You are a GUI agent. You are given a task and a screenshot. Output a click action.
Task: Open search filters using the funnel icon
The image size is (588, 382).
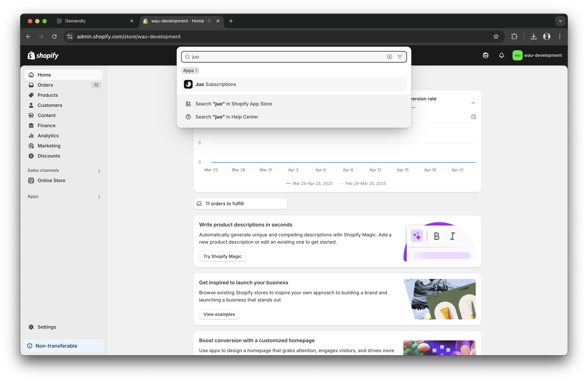400,57
